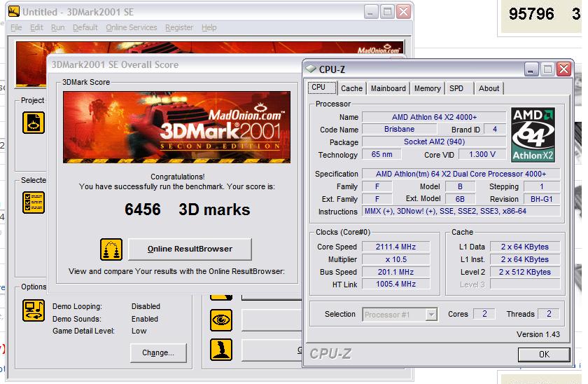Open the Processor #1 selection dropdown

click(400, 315)
